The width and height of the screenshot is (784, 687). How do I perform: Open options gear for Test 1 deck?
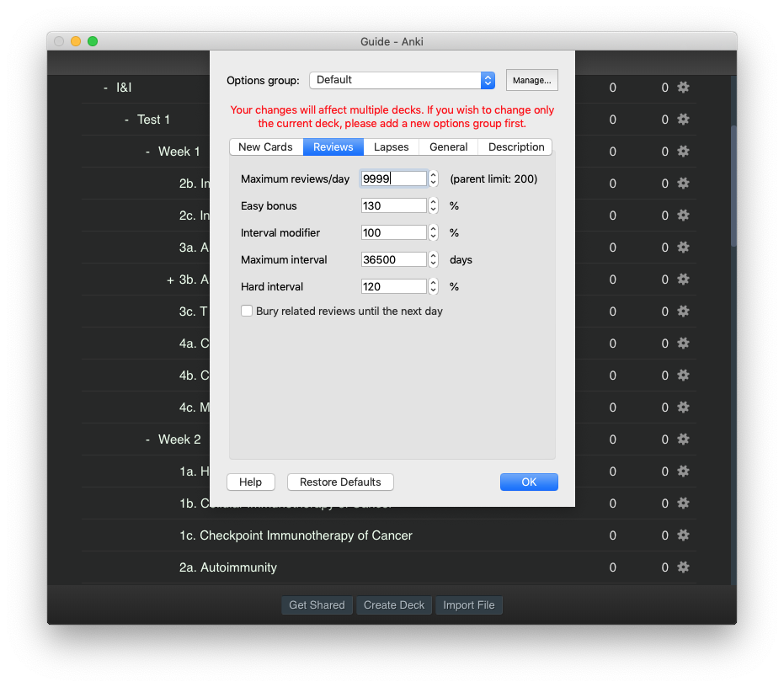[x=683, y=120]
